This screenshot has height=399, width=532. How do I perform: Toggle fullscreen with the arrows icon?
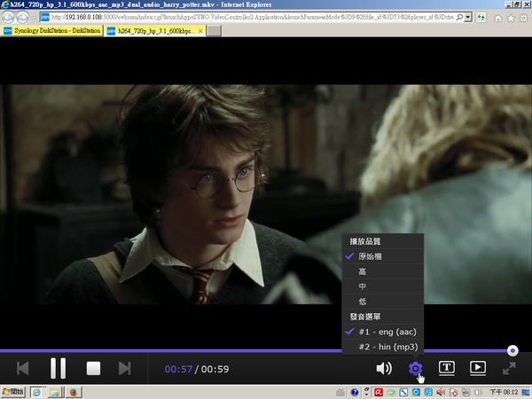tap(509, 368)
